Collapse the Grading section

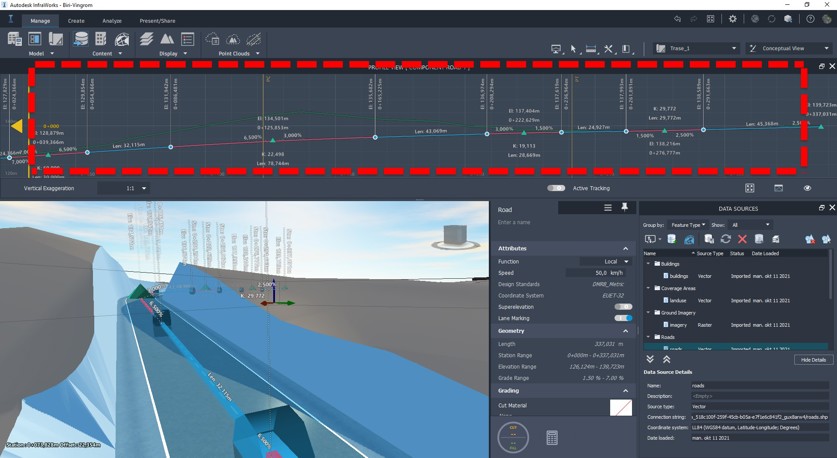(625, 391)
